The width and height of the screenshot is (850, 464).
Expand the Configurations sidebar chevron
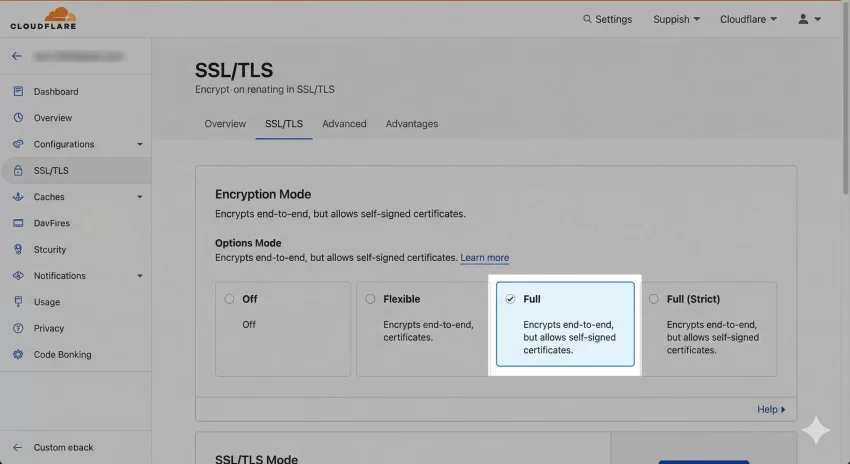[x=140, y=144]
